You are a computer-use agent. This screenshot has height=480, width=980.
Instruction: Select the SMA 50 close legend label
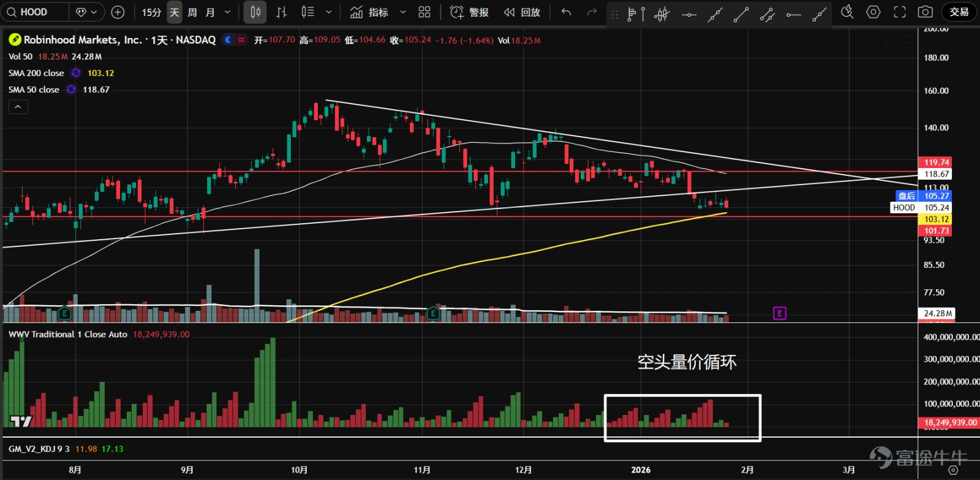point(34,90)
